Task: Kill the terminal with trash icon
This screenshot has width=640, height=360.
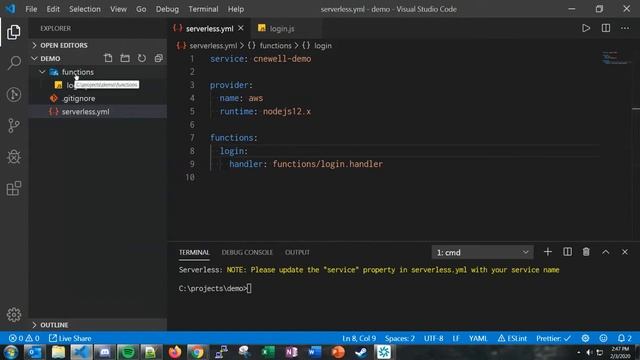Action: tap(586, 252)
